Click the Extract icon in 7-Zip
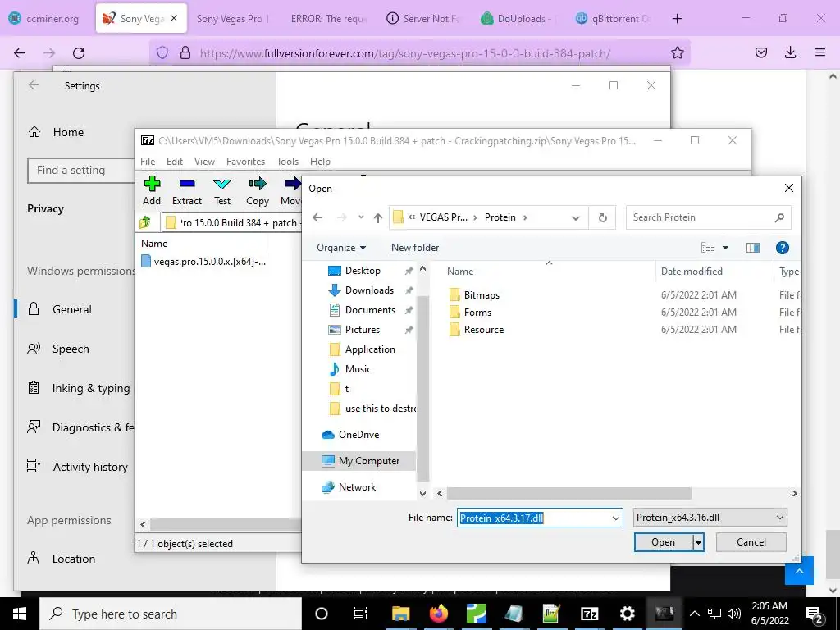840x630 pixels. coord(187,185)
